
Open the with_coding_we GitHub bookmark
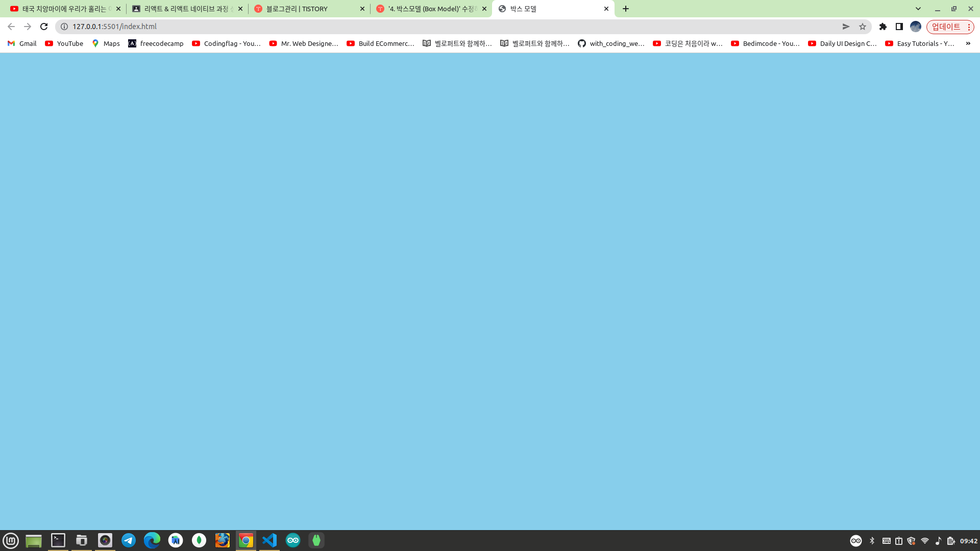tap(611, 43)
